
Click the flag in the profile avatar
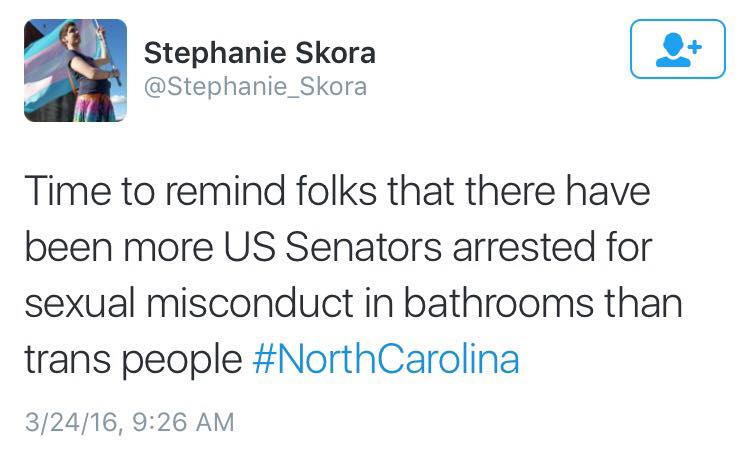53,67
